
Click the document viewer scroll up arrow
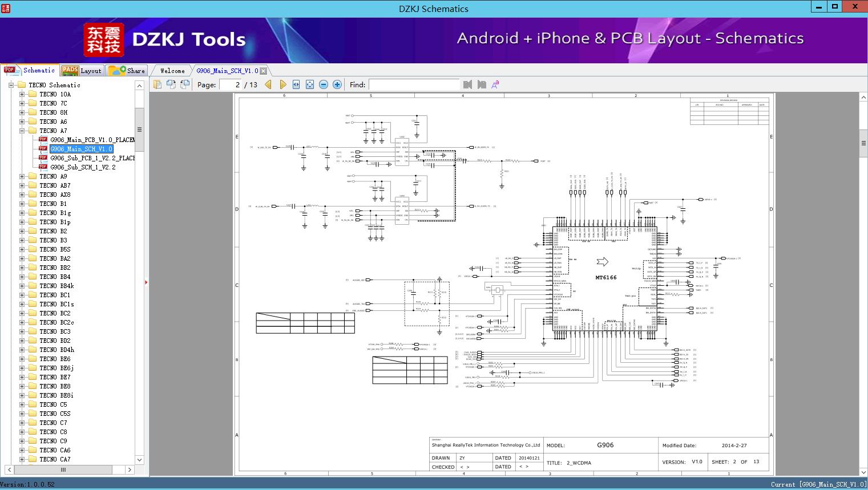(x=863, y=98)
